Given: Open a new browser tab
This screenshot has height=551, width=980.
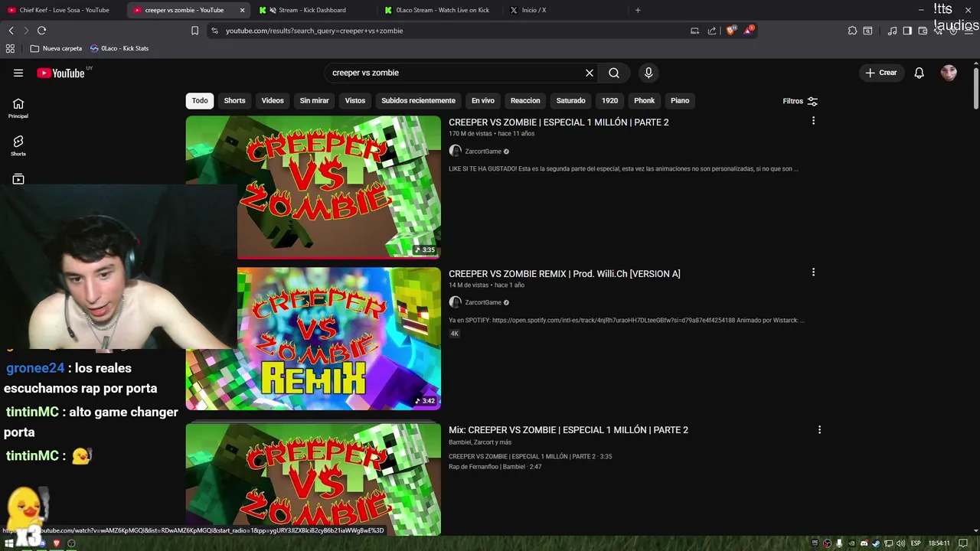Looking at the screenshot, I should pos(638,10).
